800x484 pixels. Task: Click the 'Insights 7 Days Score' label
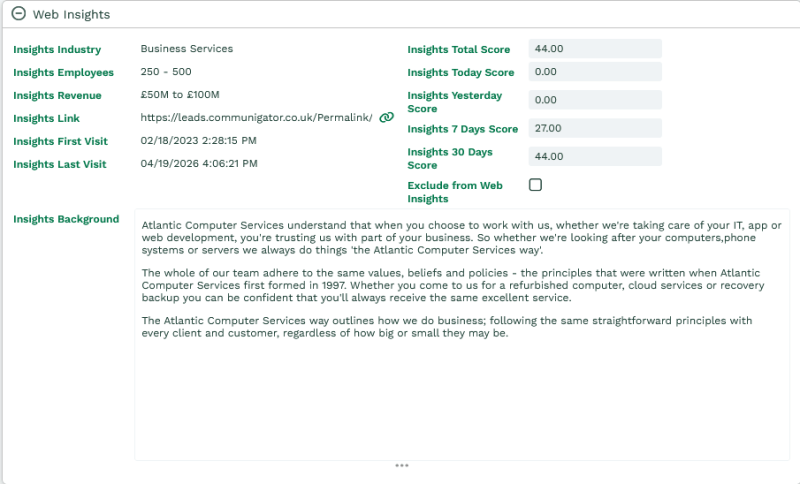point(462,129)
